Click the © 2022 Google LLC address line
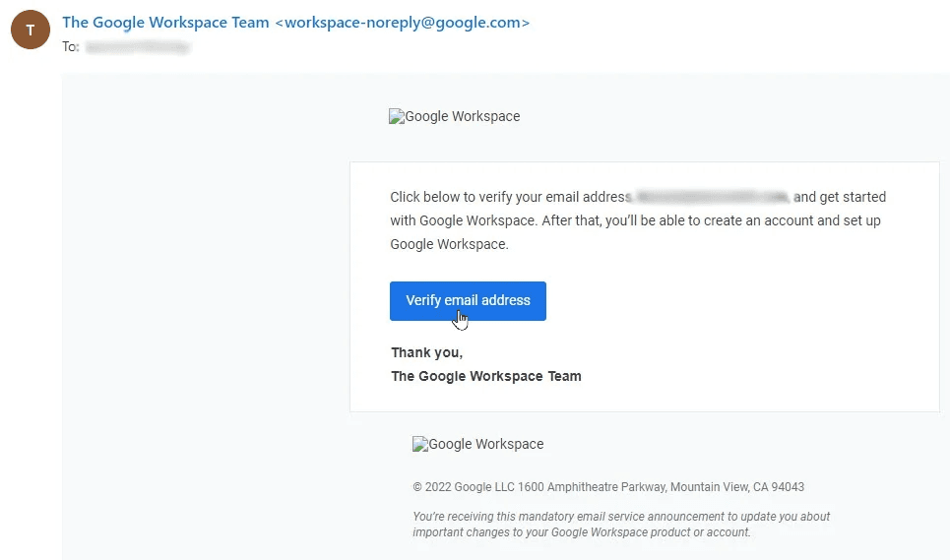This screenshot has width=950, height=560. (608, 487)
